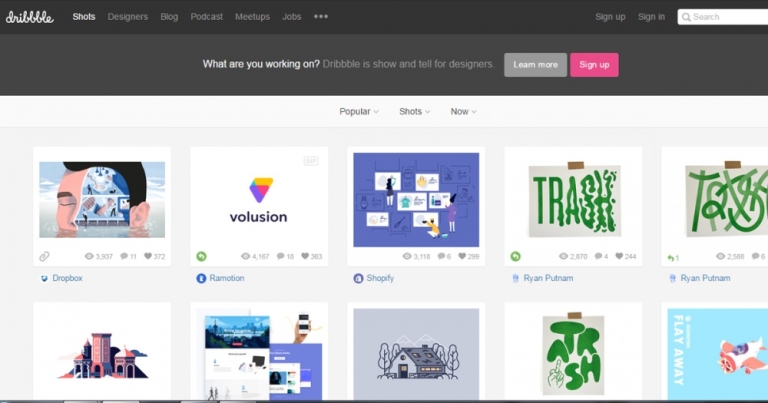Expand the Popular sort dropdown
The width and height of the screenshot is (768, 403).
tap(359, 112)
